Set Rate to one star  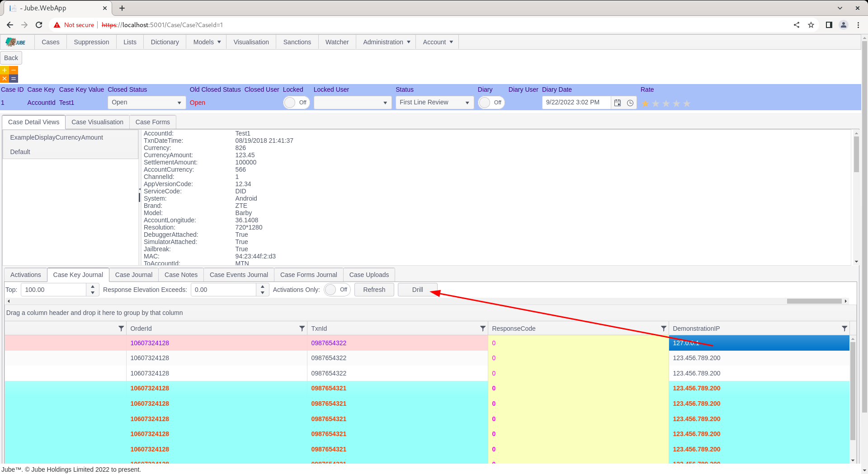(645, 103)
